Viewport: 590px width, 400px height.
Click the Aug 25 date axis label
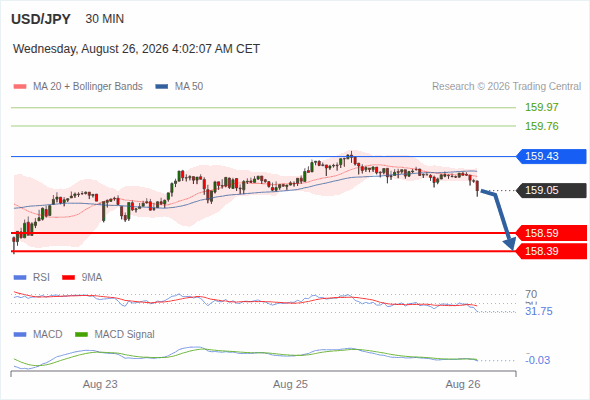[x=290, y=385]
